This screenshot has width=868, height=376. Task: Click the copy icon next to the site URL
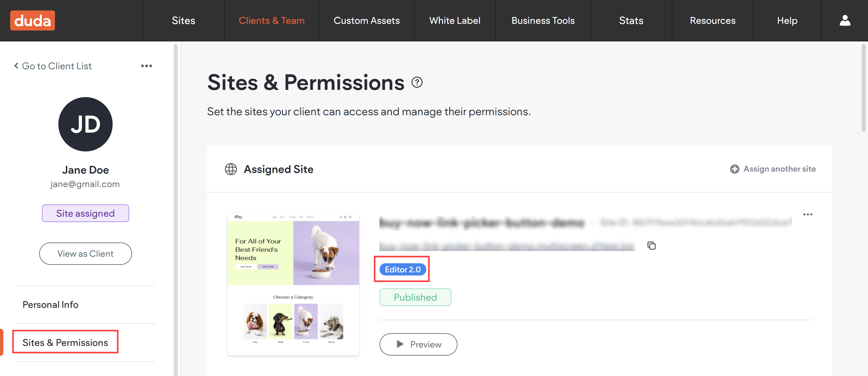click(x=652, y=246)
